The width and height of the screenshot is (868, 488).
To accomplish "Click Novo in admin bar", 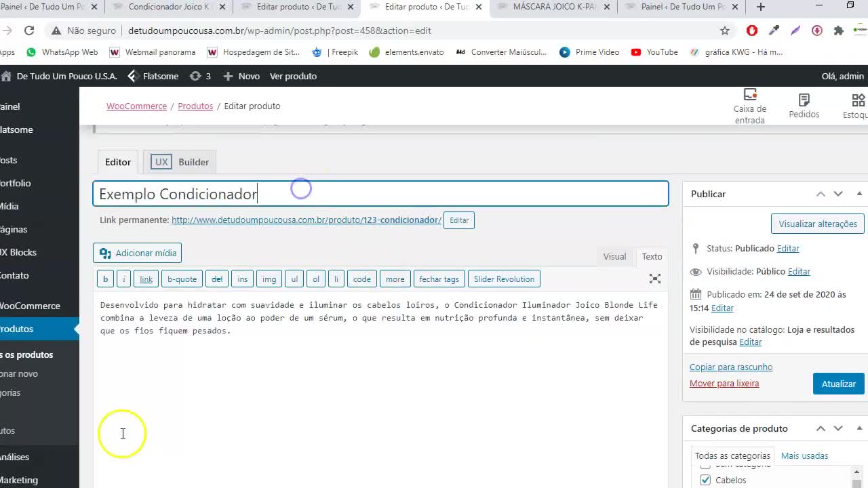I will pyautogui.click(x=241, y=76).
